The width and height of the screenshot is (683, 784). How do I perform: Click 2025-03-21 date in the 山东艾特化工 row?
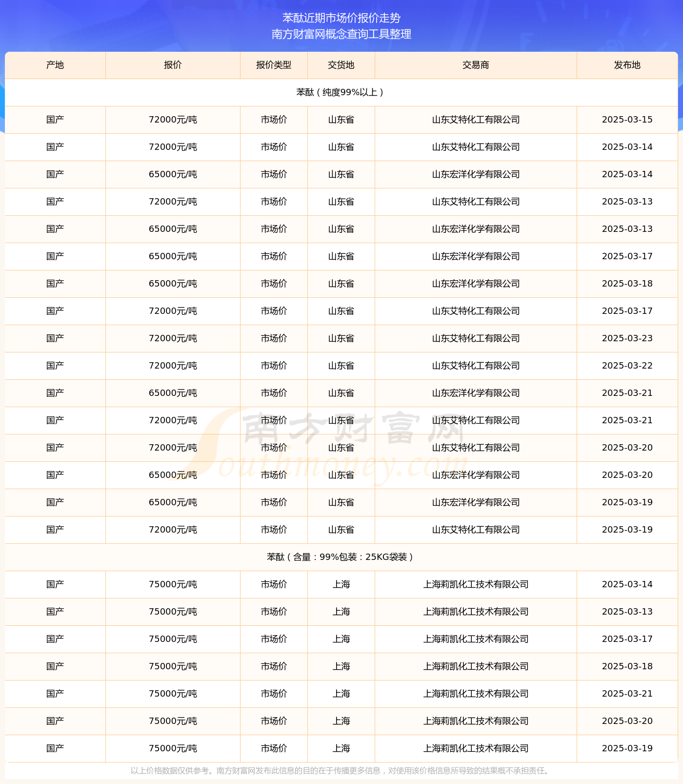[x=627, y=420]
